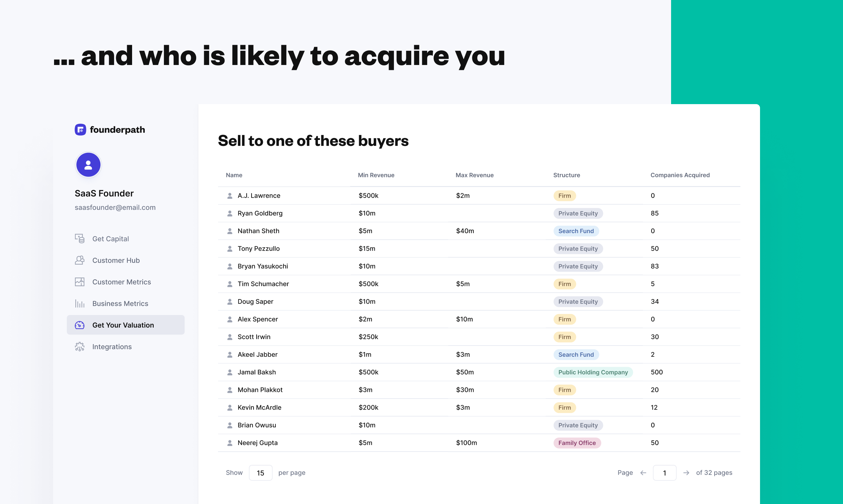Click the person icon beside Neerej Gupta
Viewport: 843px width, 504px height.
(230, 443)
